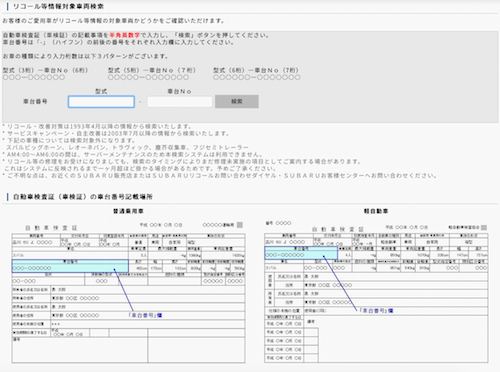Click the 型式（6桁）ー車台No（7桁） pattern text
The height and width of the screenshot is (372, 500).
point(256,70)
